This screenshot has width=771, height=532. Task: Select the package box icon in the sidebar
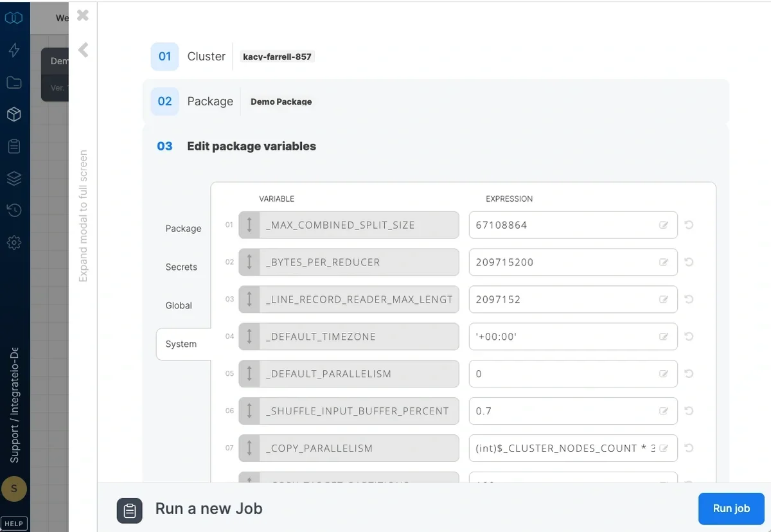[x=14, y=114]
